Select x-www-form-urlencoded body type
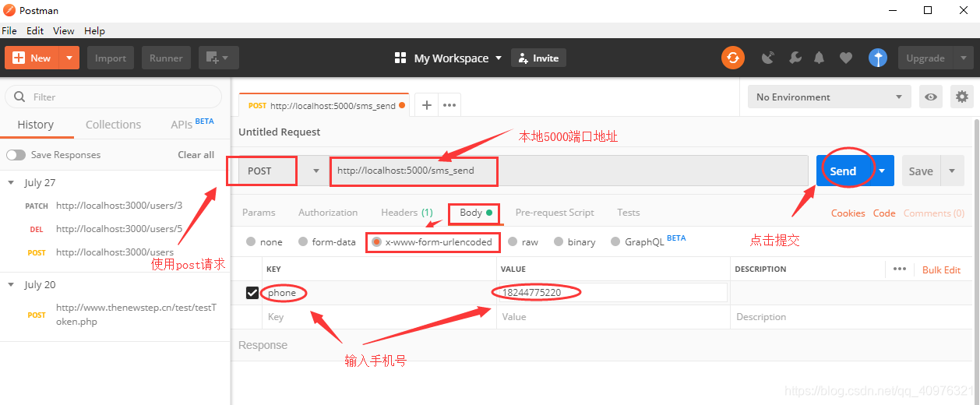Screen dimensions: 980x405 [376, 241]
